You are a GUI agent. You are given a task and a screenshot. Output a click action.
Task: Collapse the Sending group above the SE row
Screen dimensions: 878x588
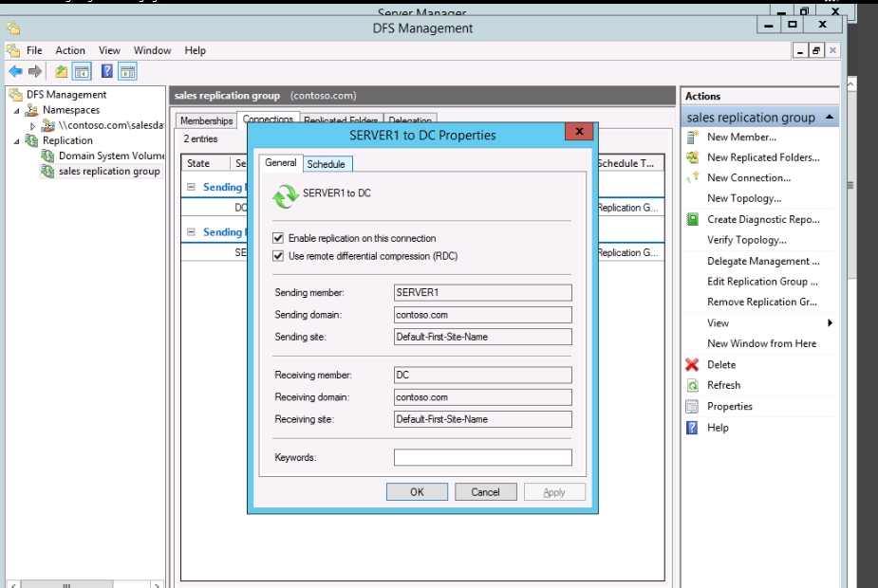point(191,231)
